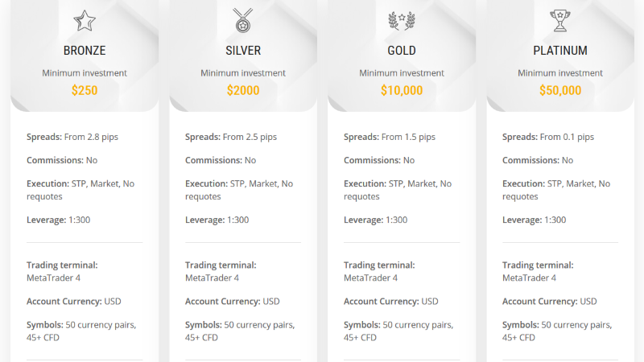The image size is (644, 362).
Task: Click the Platinum trophy icon
Action: pyautogui.click(x=560, y=21)
